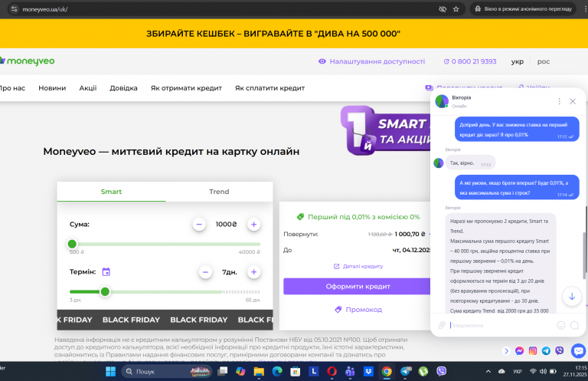Click the chat panel scrollbar

(x=583, y=255)
